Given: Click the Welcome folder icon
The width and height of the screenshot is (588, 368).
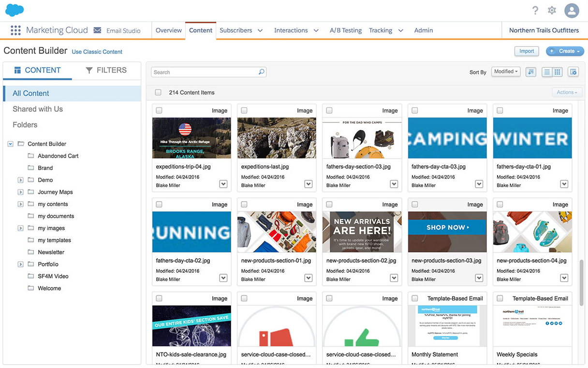Looking at the screenshot, I should pos(31,288).
